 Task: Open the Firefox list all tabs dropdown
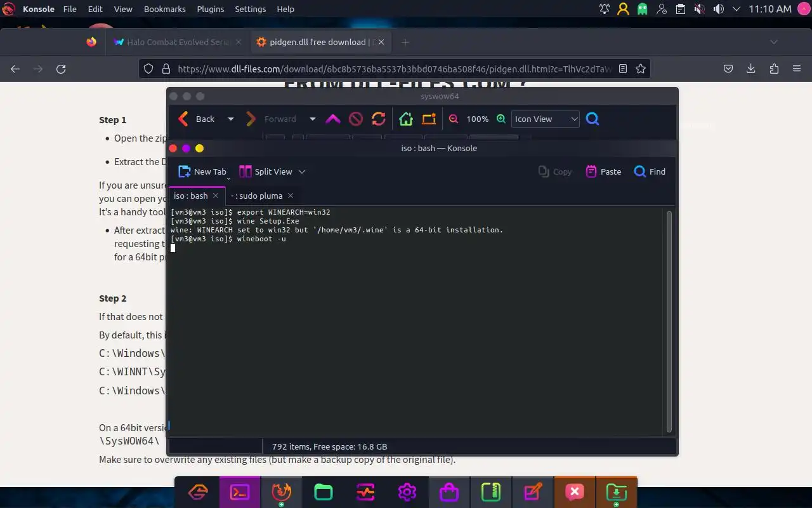(774, 42)
